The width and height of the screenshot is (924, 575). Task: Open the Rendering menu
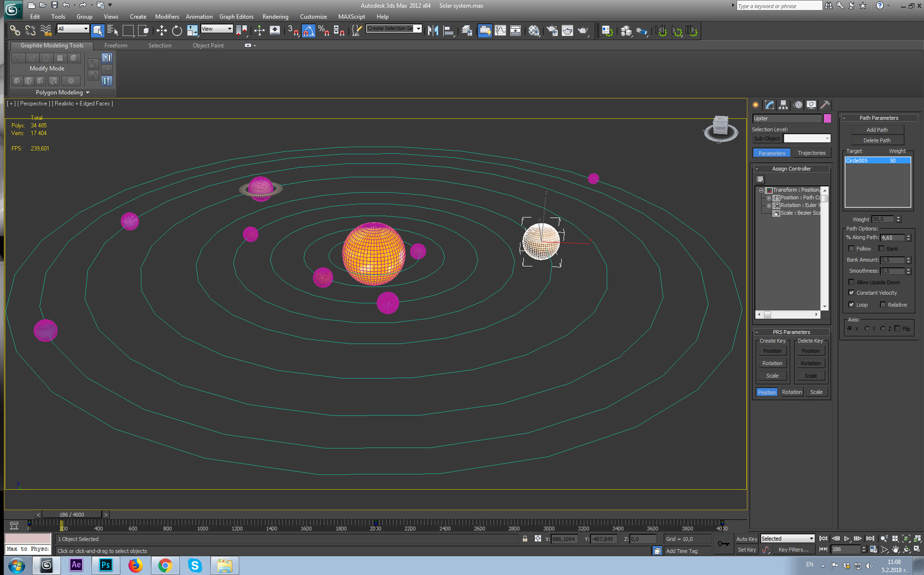[x=275, y=16]
